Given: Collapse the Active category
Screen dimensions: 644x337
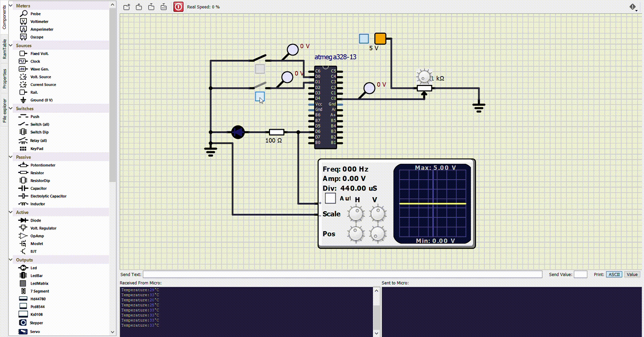Looking at the screenshot, I should pos(11,212).
